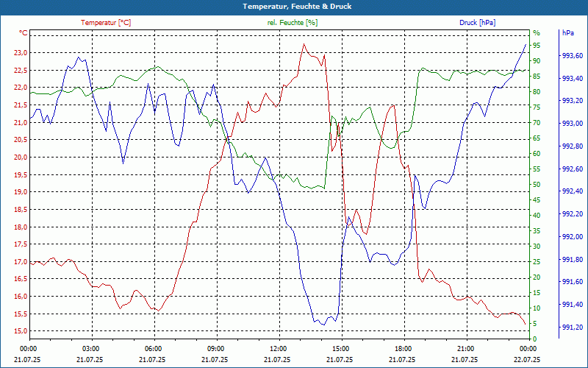Screen dimensions: 588x368
Task: Click '19,0' on the temperature axis
Action: (21, 192)
